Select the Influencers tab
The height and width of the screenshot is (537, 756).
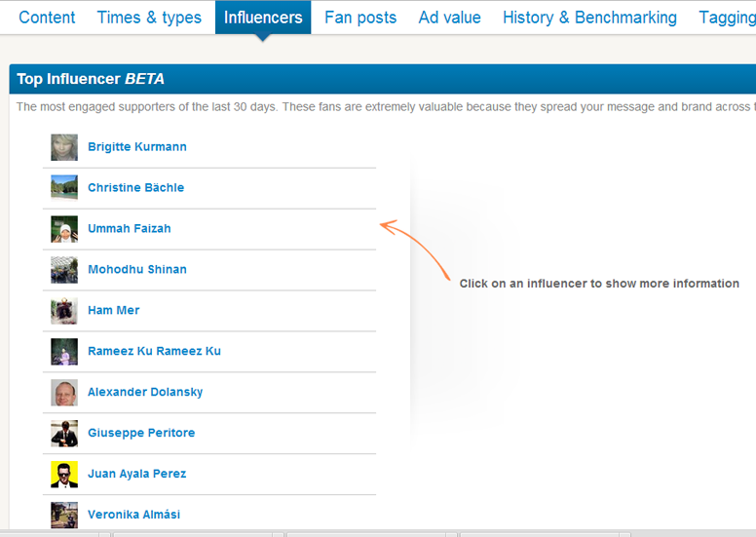(263, 18)
